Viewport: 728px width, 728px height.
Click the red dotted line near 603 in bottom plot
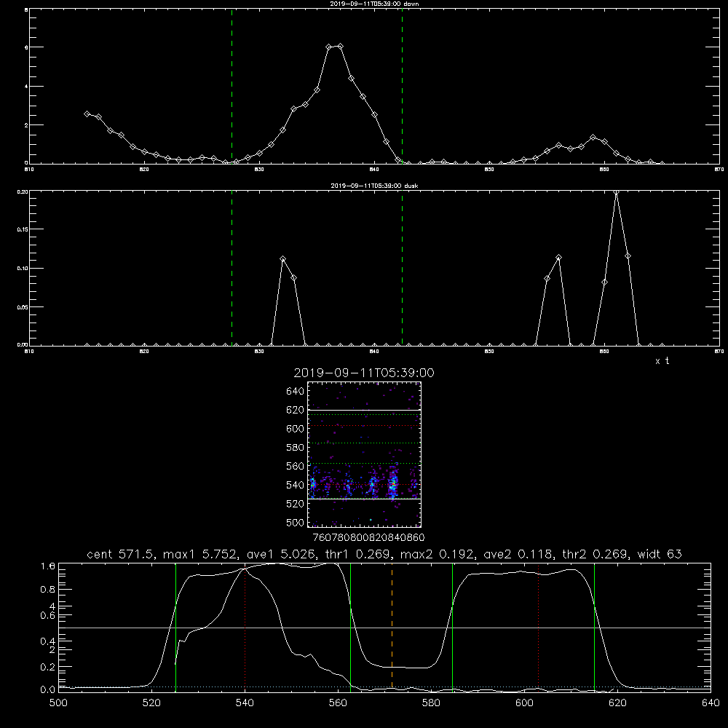538,627
